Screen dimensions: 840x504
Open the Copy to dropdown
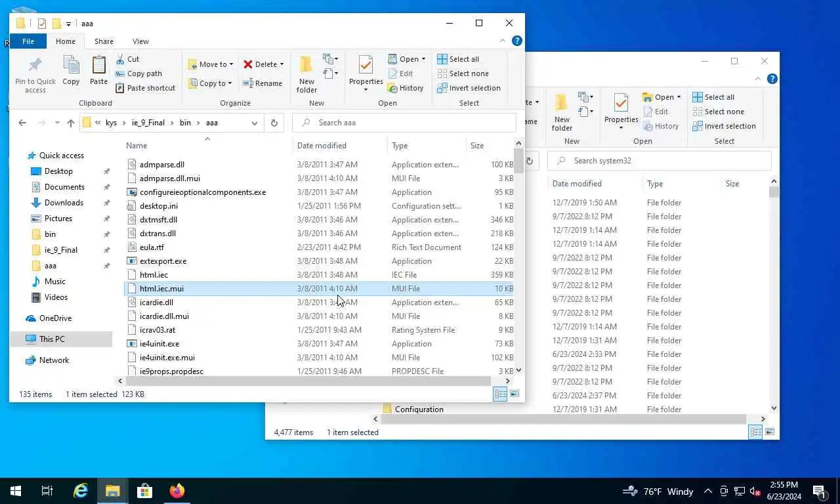click(211, 83)
